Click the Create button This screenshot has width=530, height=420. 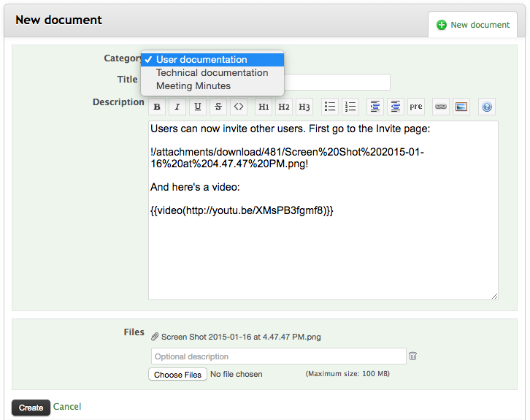tap(31, 408)
